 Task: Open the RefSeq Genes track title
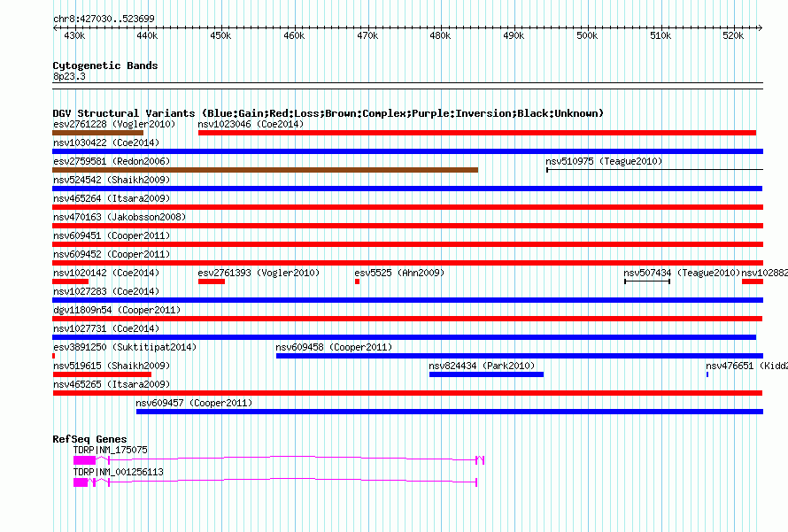coord(89,439)
